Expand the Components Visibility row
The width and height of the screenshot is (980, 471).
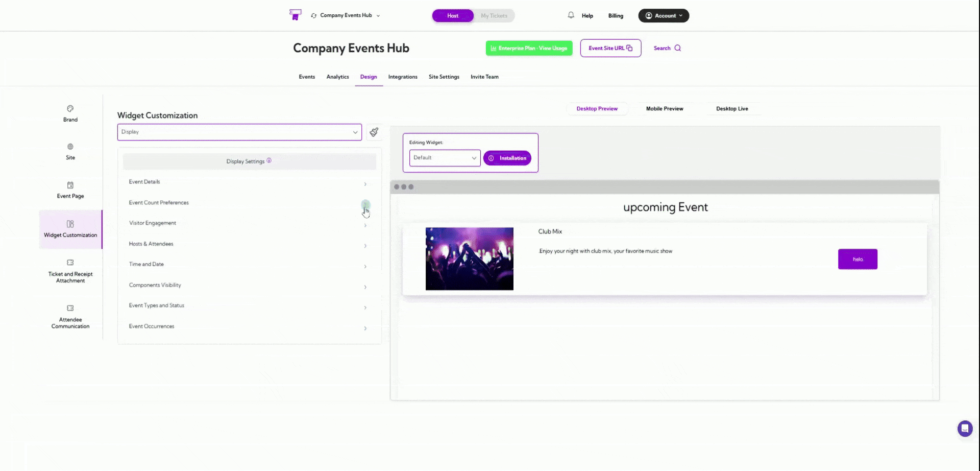point(249,285)
